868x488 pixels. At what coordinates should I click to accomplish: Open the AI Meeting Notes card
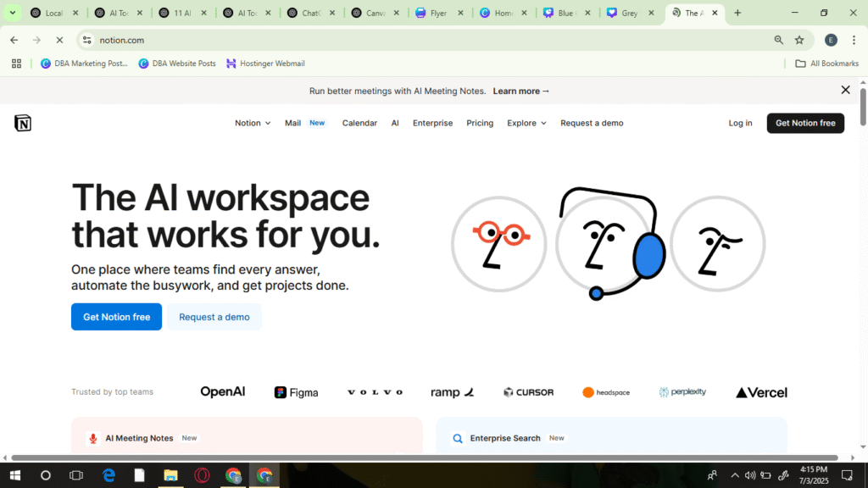(x=247, y=435)
